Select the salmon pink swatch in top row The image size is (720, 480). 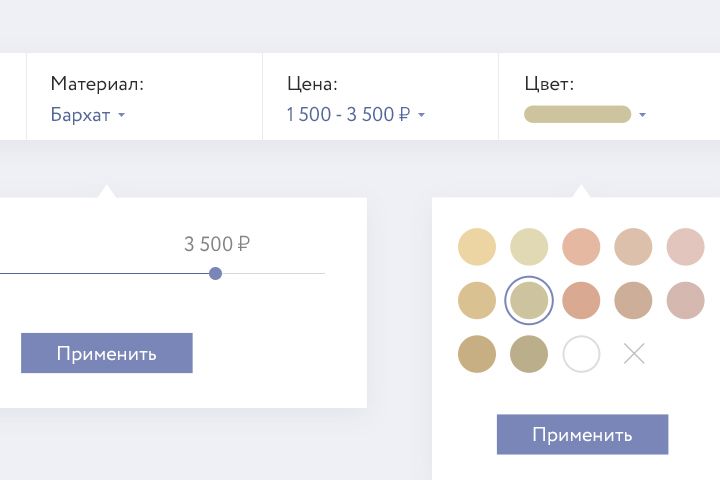581,246
